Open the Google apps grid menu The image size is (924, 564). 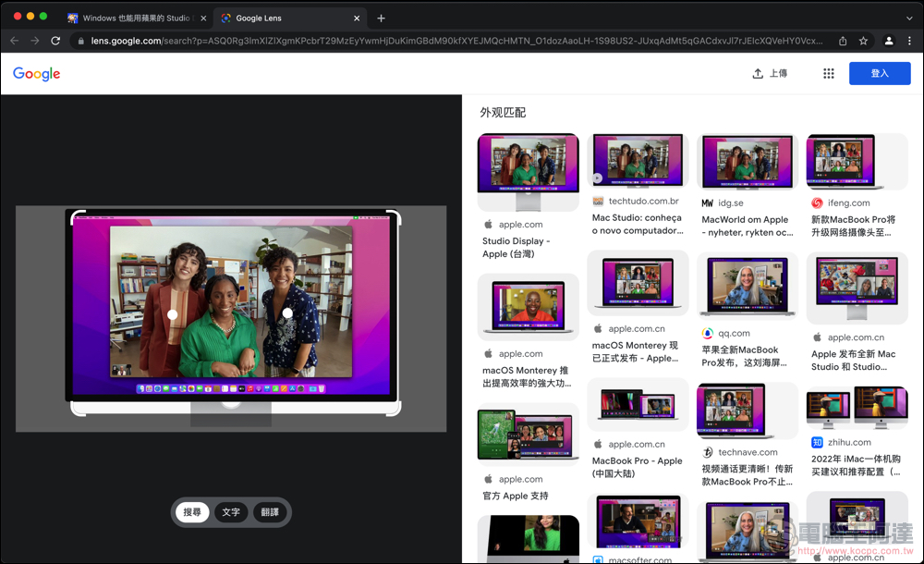[x=829, y=74]
